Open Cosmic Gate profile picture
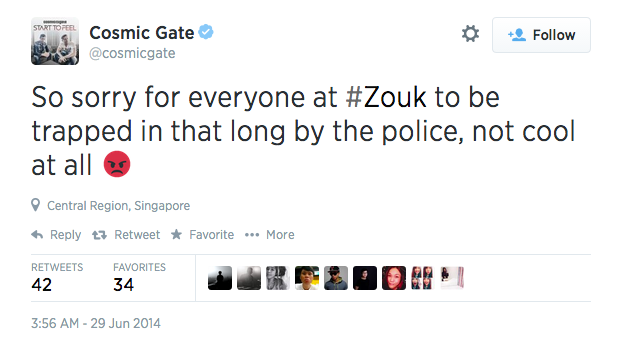 click(55, 41)
